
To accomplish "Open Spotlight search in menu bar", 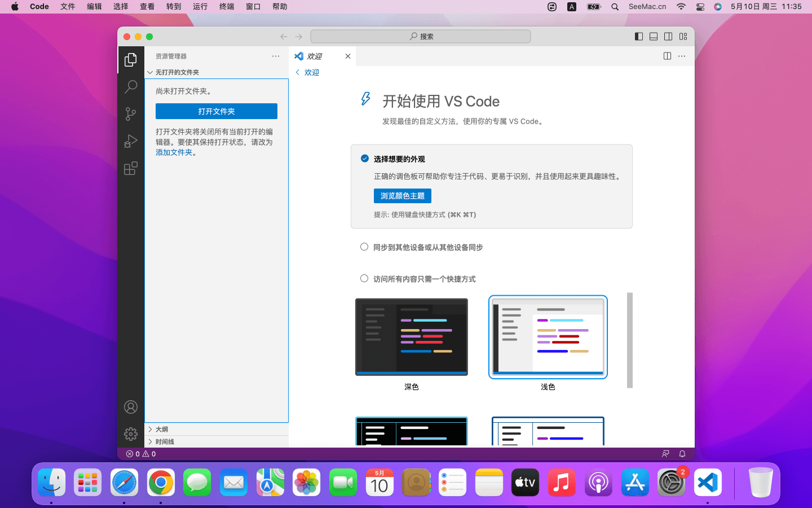I will point(615,7).
